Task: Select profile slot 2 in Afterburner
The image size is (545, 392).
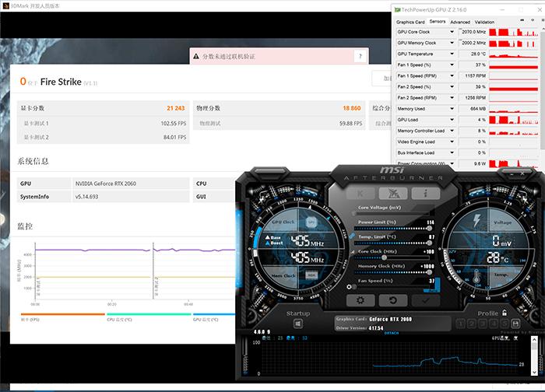Action: (472, 324)
